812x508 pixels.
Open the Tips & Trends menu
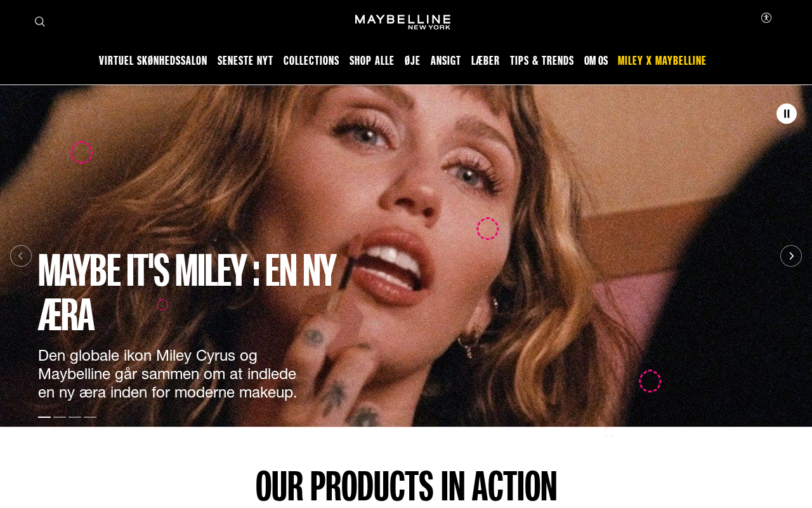tap(542, 61)
